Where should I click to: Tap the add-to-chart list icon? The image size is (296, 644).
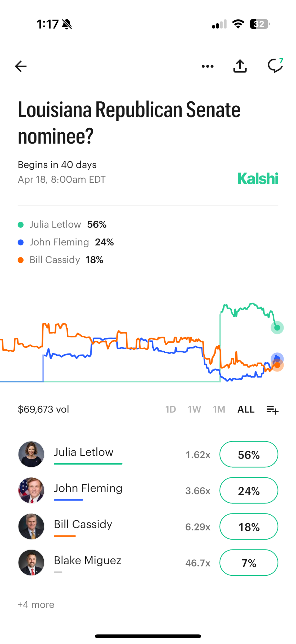[272, 410]
